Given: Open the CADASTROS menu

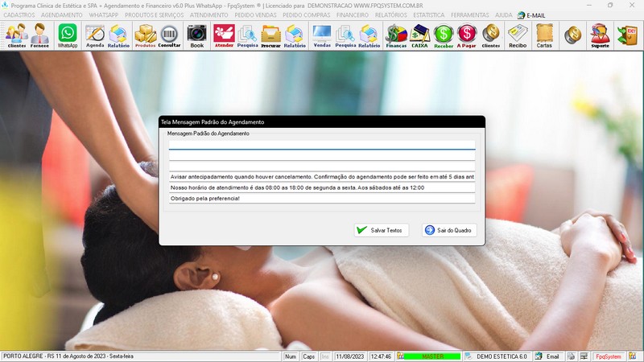Looking at the screenshot, I should coord(19,15).
